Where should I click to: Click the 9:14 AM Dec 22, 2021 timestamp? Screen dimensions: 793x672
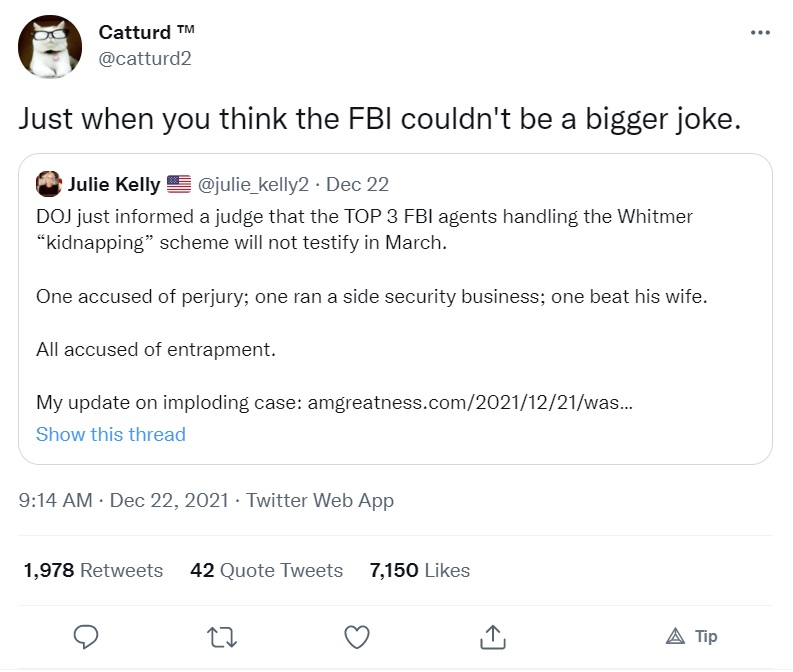(124, 501)
